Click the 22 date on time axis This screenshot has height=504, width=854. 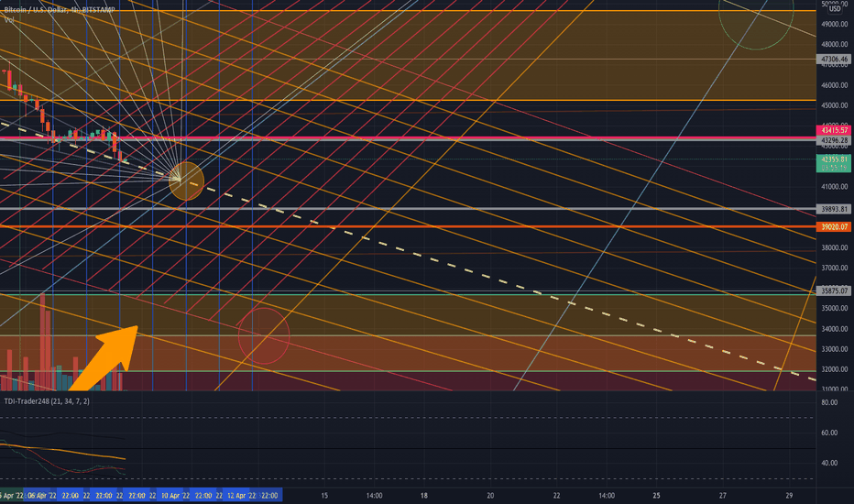click(x=556, y=495)
